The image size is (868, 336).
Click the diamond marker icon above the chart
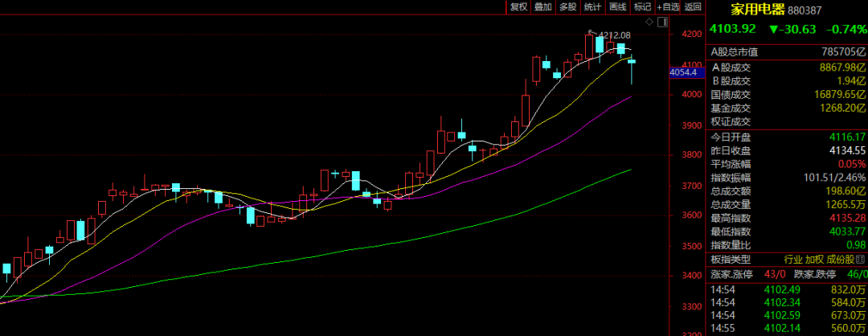[x=649, y=22]
